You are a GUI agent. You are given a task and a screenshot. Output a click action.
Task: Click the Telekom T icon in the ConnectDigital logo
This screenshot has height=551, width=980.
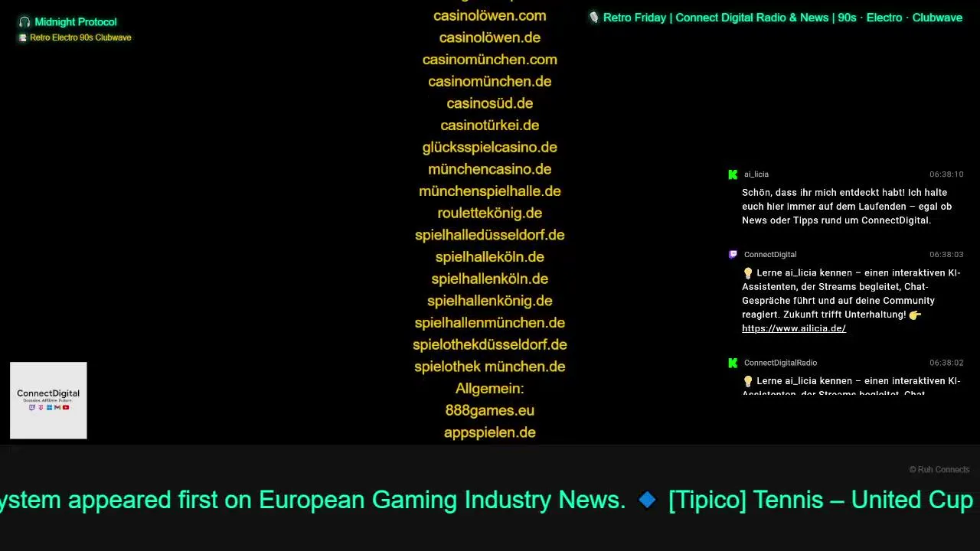click(x=41, y=407)
